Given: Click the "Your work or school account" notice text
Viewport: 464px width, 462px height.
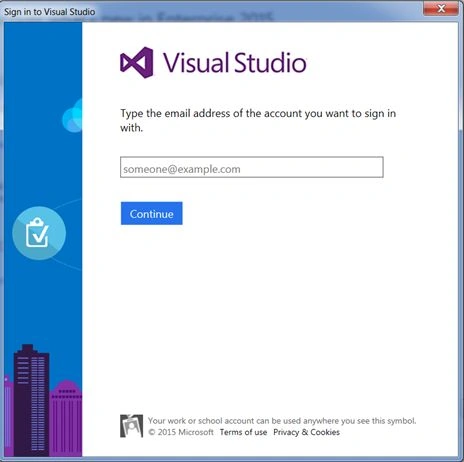Looking at the screenshot, I should pyautogui.click(x=282, y=421).
